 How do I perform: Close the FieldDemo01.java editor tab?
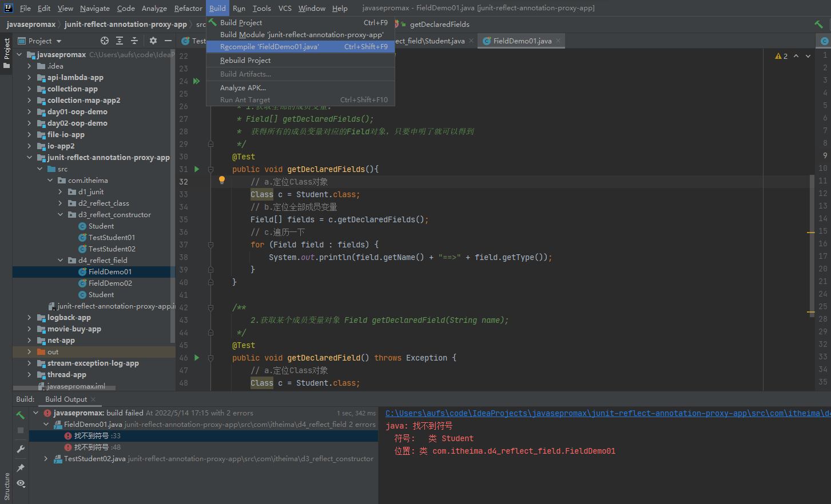click(x=558, y=41)
